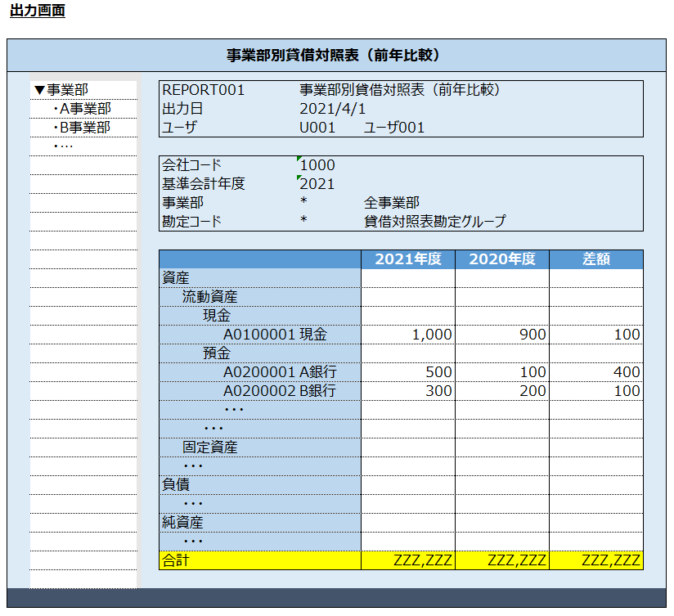
Task: Click the 差額 column header
Action: click(x=595, y=259)
